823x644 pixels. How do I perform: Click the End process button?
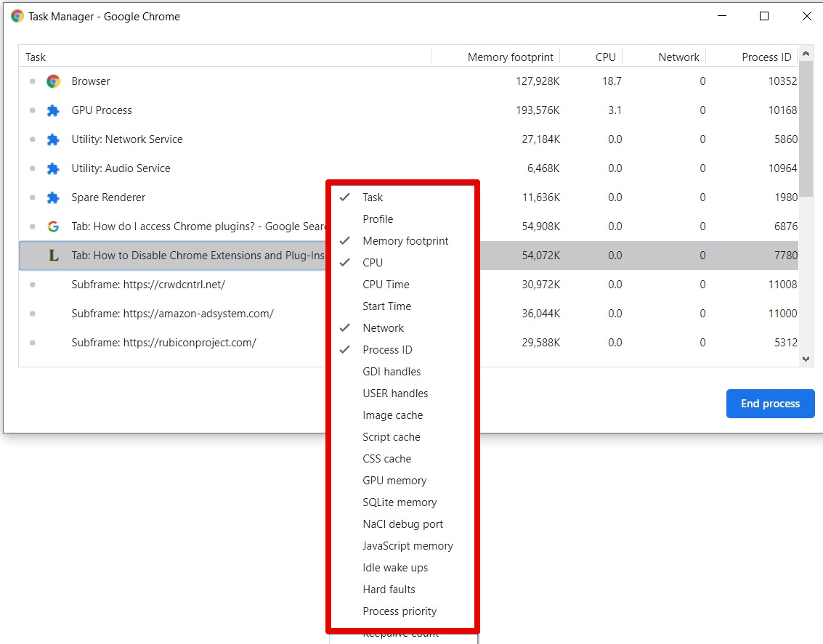click(x=770, y=404)
